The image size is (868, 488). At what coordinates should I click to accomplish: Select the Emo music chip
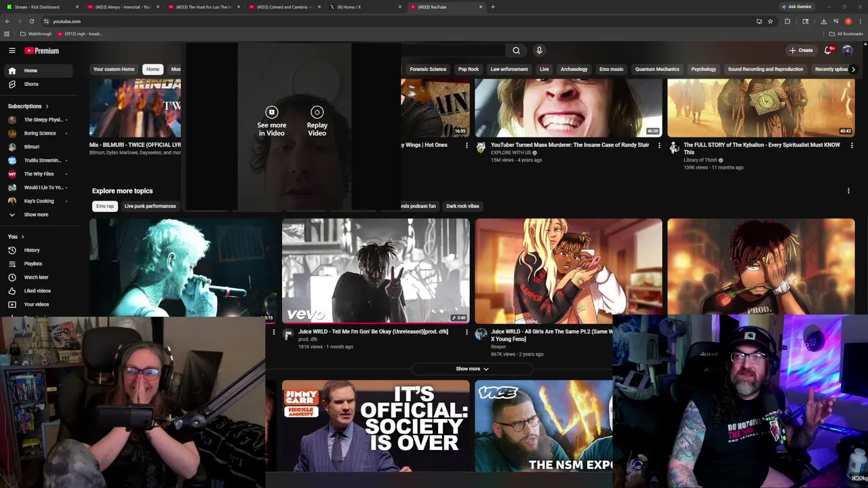(611, 69)
